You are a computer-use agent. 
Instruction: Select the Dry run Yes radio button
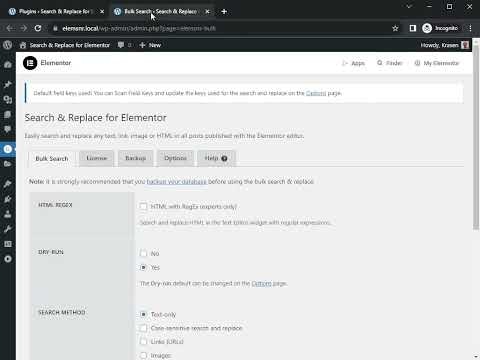tap(143, 267)
